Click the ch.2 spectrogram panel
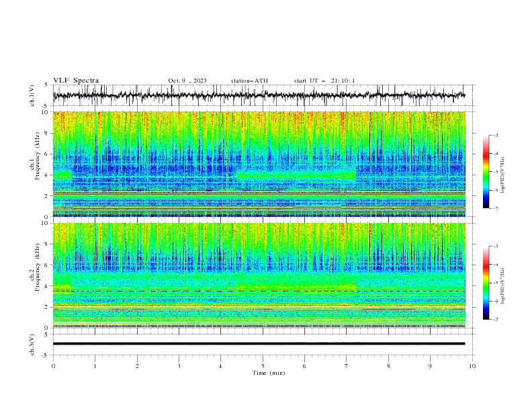The image size is (532, 411). click(259, 275)
